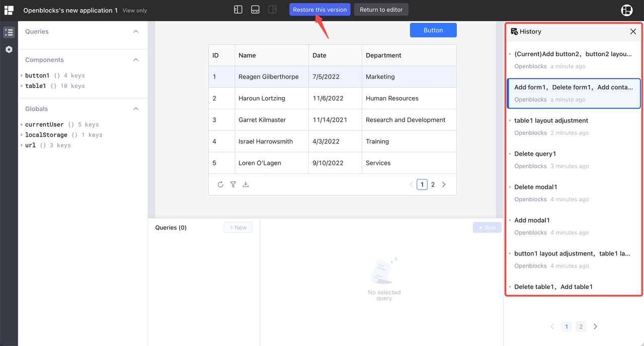Collapse the Components section
Image resolution: width=644 pixels, height=346 pixels.
[x=136, y=60]
